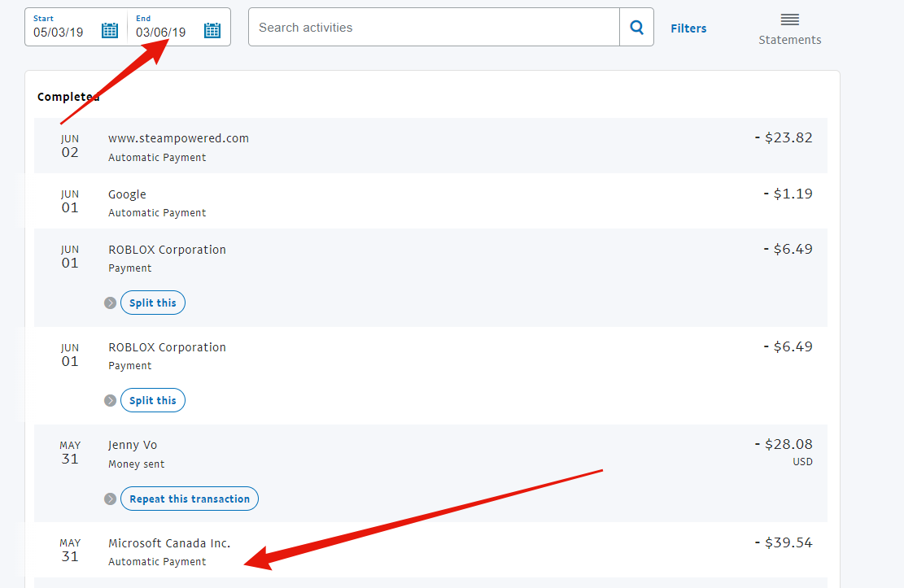Open the Statements menu icon
The height and width of the screenshot is (588, 904).
790,20
